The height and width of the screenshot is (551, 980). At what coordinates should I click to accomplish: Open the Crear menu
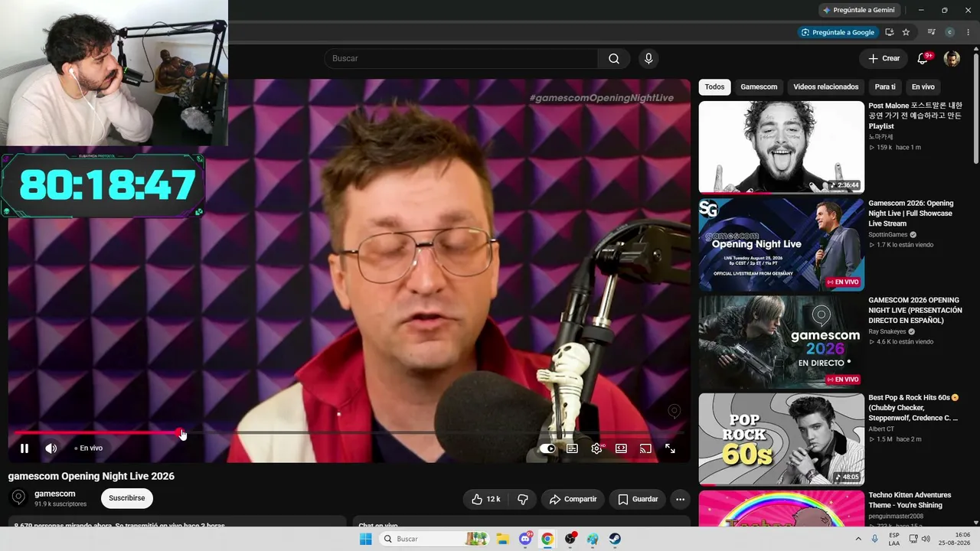(x=884, y=59)
